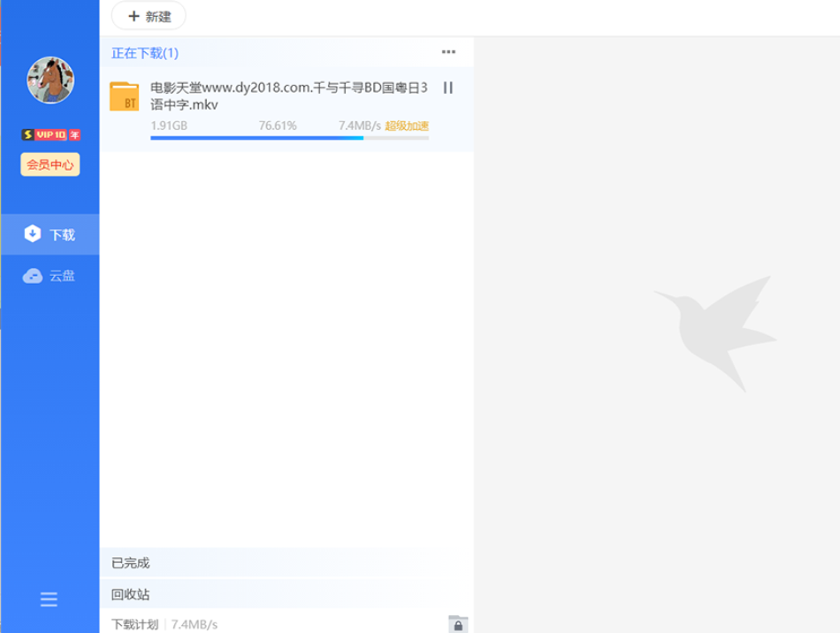
Task: Select the 下载 (Download) sidebar icon
Action: click(x=32, y=233)
